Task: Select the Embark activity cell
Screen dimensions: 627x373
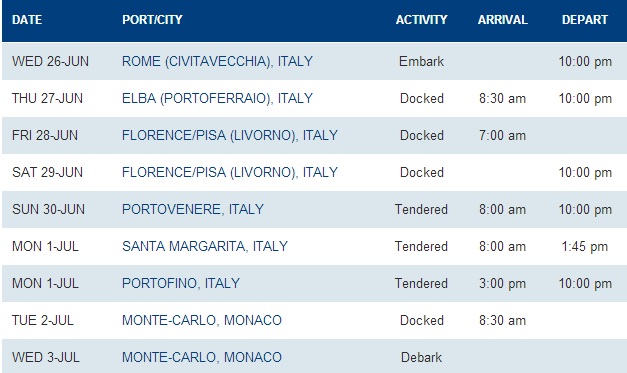Action: click(421, 62)
